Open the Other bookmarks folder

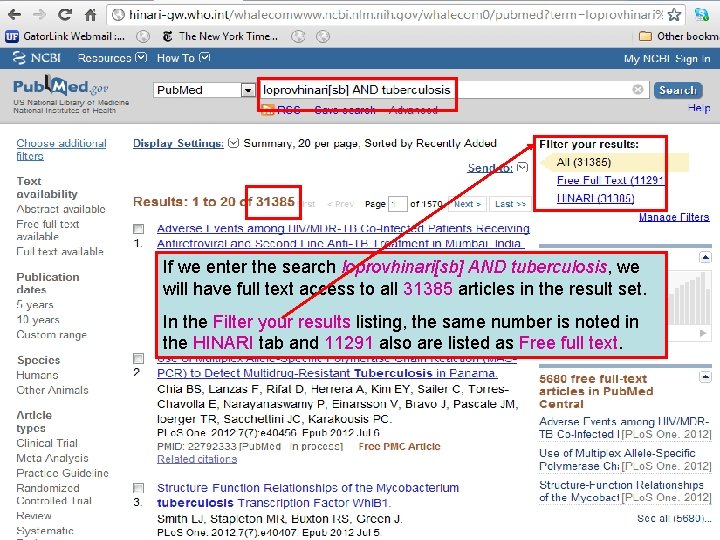coord(679,36)
